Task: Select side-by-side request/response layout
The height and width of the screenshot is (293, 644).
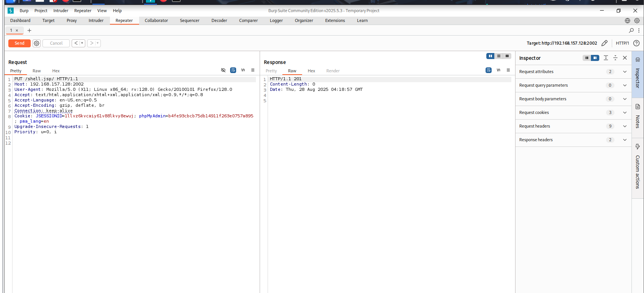Action: tap(490, 56)
